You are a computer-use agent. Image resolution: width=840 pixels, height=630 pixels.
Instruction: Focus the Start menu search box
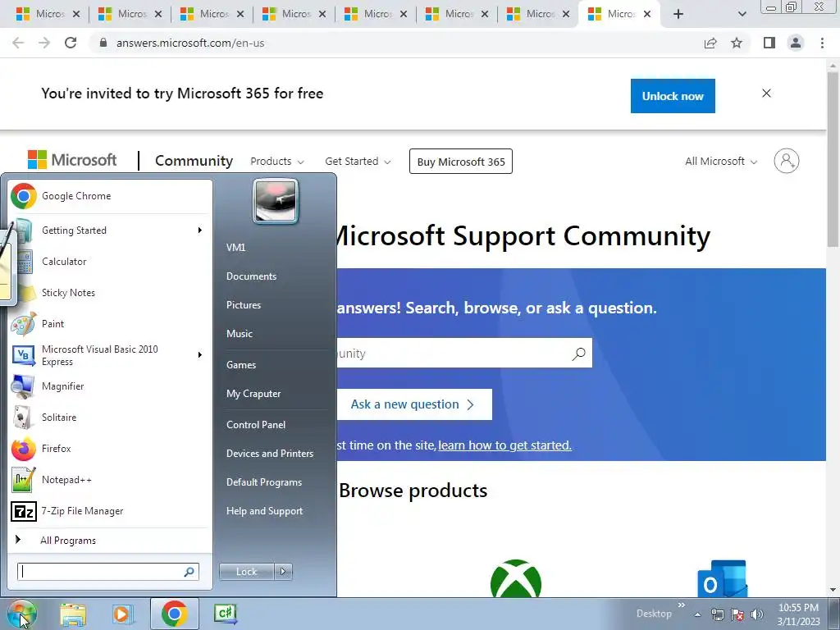108,572
